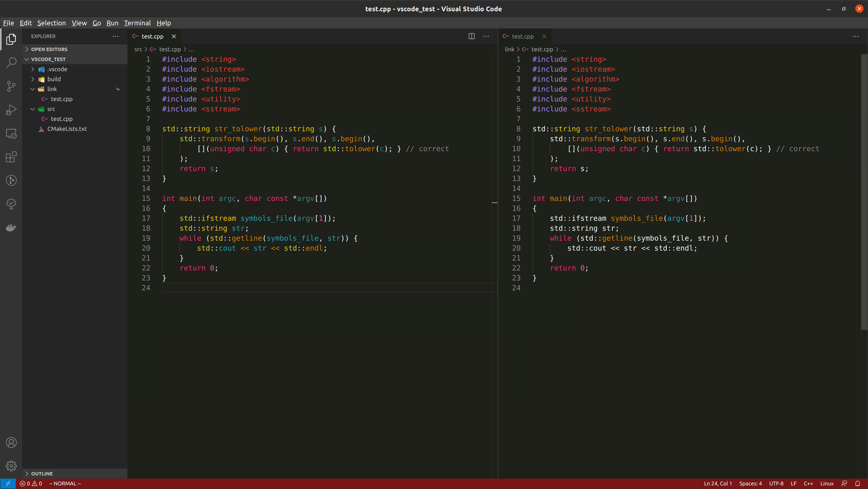Open the Docker view icon
This screenshot has width=868, height=489.
tap(11, 228)
